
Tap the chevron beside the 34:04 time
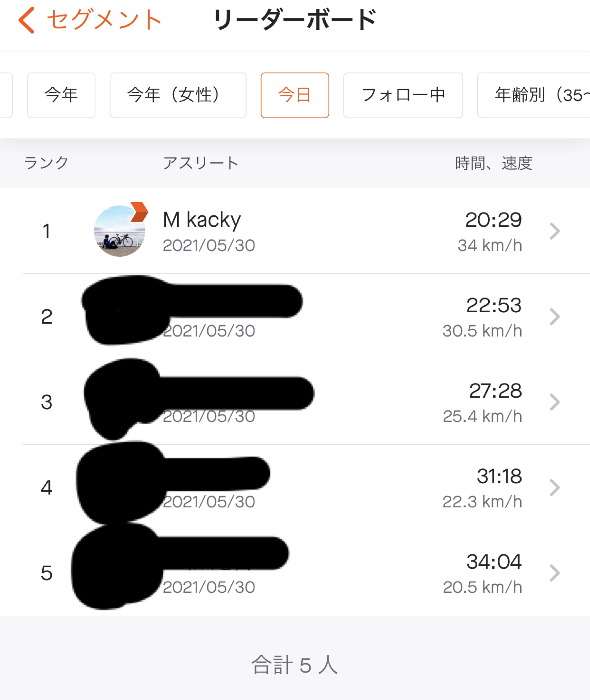point(555,573)
